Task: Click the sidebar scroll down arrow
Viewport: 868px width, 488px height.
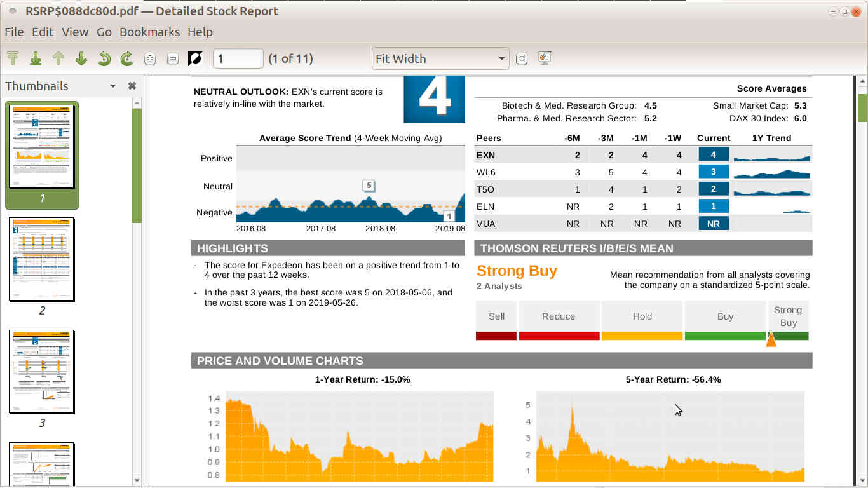Action: pos(137,480)
